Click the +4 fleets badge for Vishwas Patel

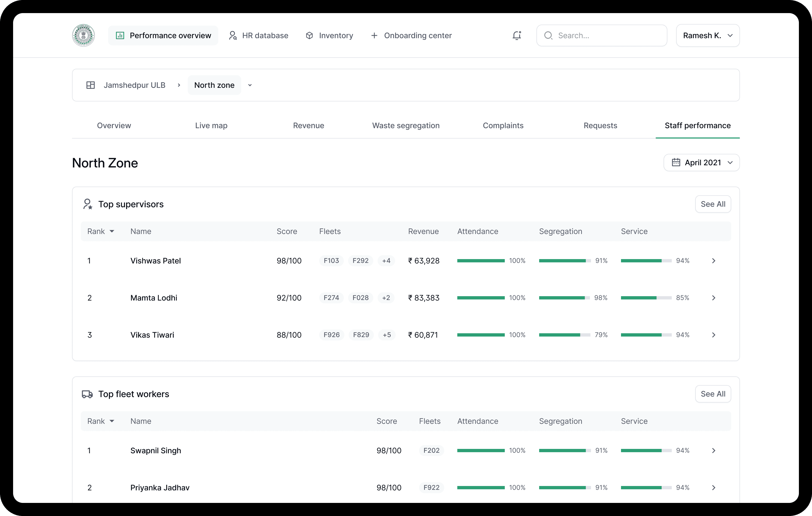386,261
